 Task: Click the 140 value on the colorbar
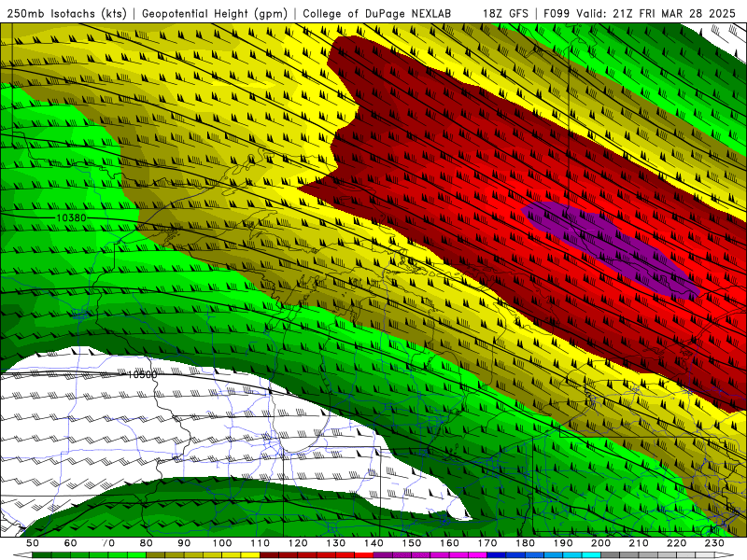tap(373, 543)
